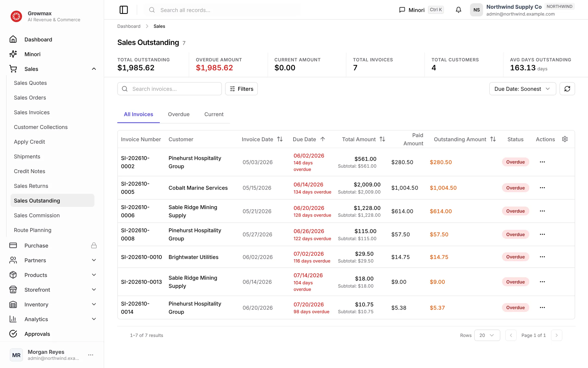
Task: Open Minori chat in top bar
Action: pos(421,10)
